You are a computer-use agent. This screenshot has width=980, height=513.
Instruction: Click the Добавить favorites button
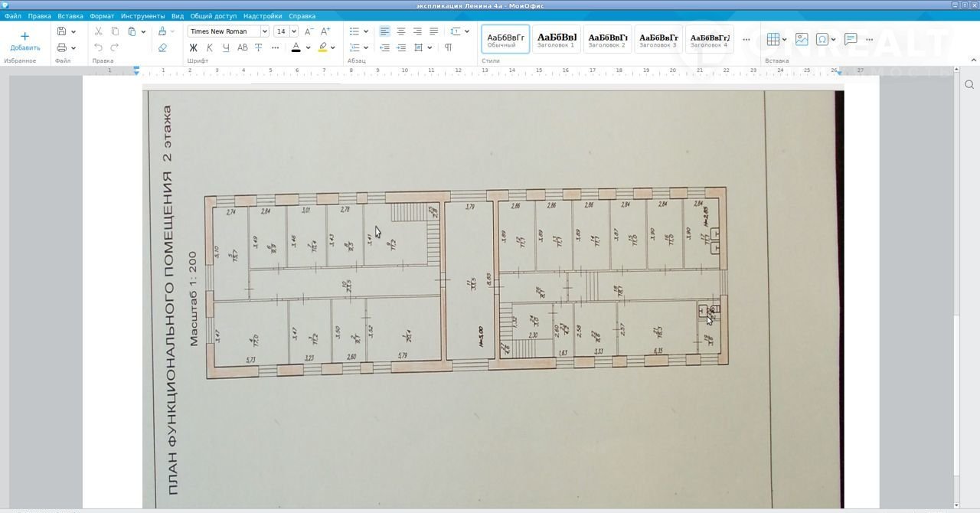(x=24, y=41)
